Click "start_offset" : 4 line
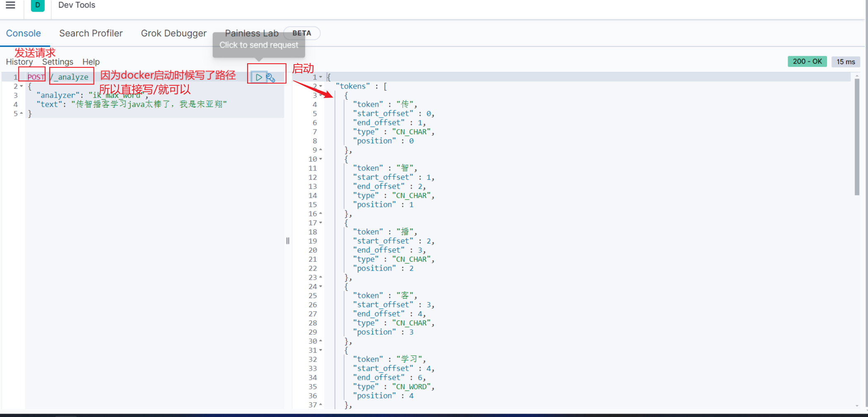The width and height of the screenshot is (868, 417). 394,369
